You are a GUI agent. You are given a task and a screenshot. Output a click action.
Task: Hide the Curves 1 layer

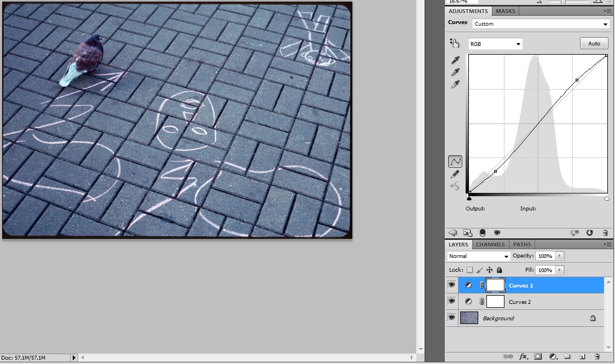(x=451, y=285)
